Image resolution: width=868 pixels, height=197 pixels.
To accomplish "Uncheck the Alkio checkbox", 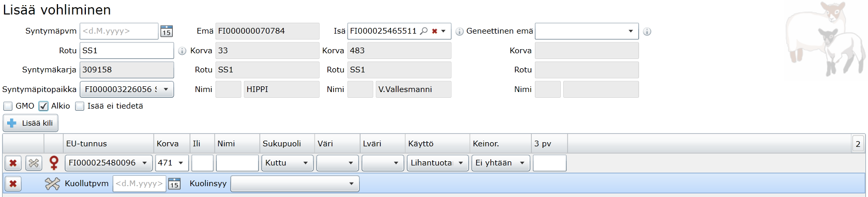I will tap(43, 106).
